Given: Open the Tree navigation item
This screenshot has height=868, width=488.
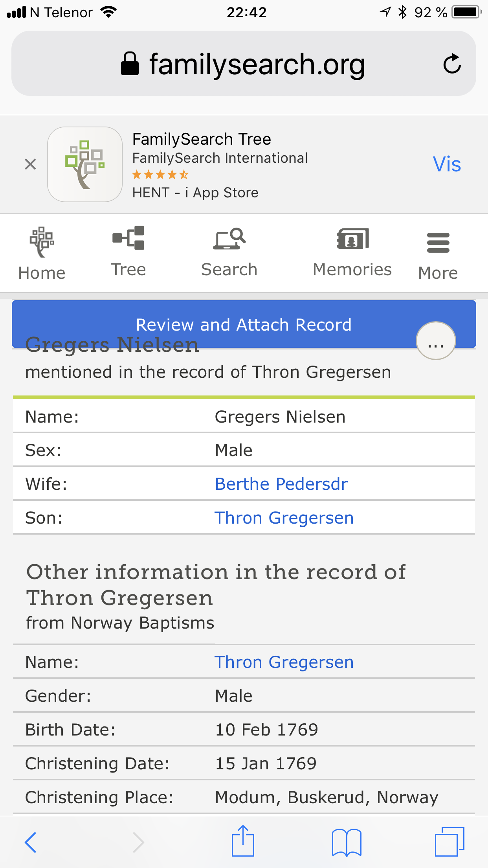Looking at the screenshot, I should pos(128,252).
